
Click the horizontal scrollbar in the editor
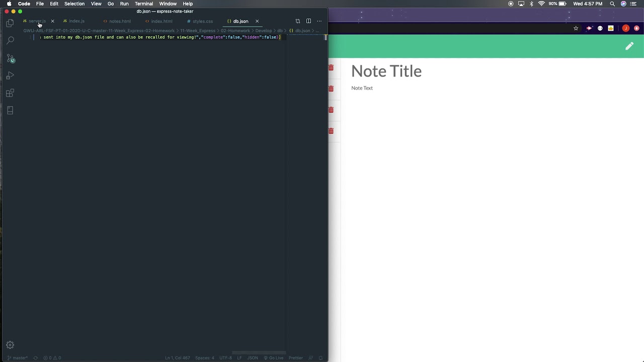pyautogui.click(x=259, y=352)
